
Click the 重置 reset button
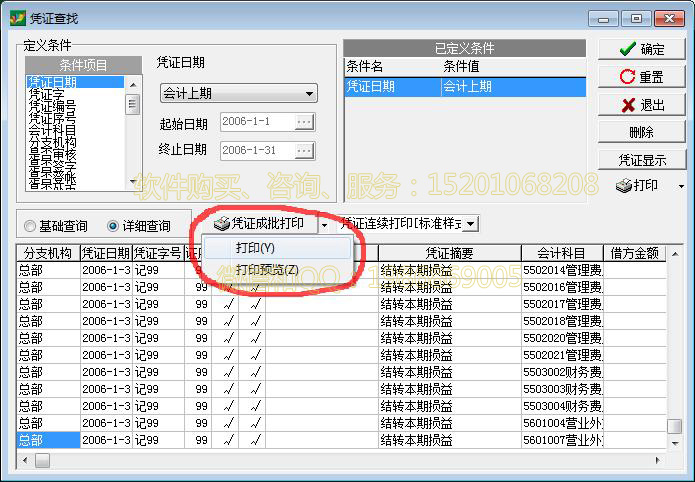point(641,77)
